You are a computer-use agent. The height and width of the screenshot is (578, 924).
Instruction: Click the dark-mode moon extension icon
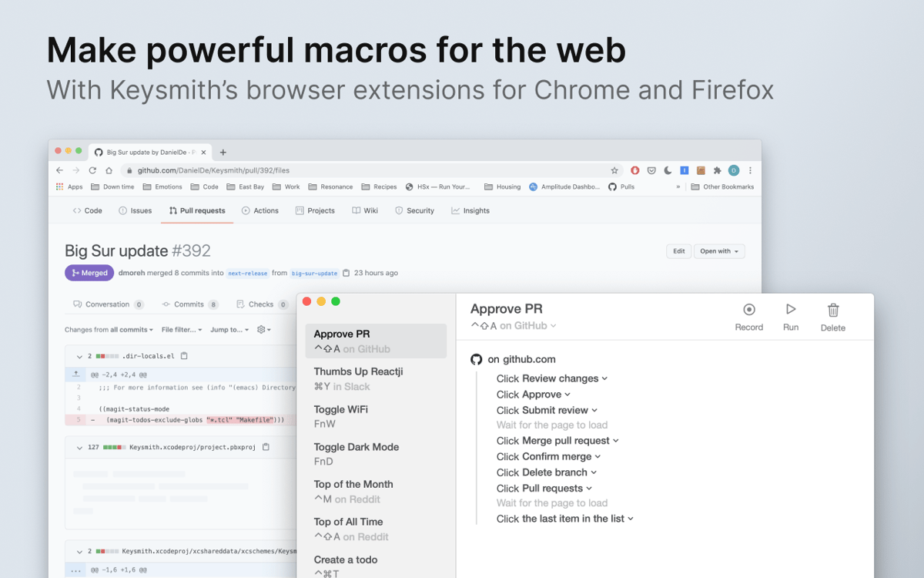[667, 170]
